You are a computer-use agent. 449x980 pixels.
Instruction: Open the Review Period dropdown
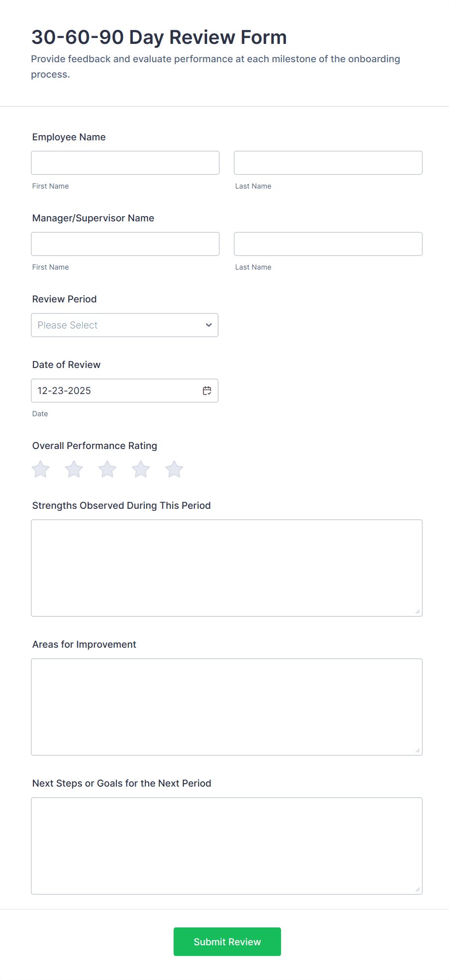(125, 325)
